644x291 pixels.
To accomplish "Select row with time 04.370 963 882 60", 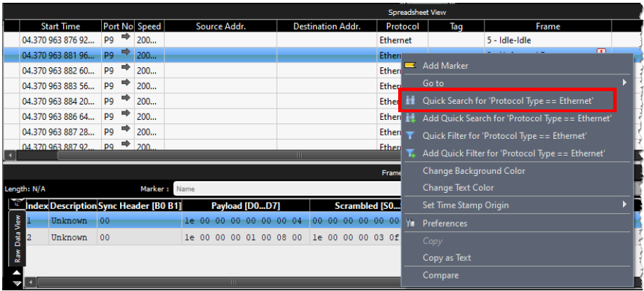I will tap(202, 71).
